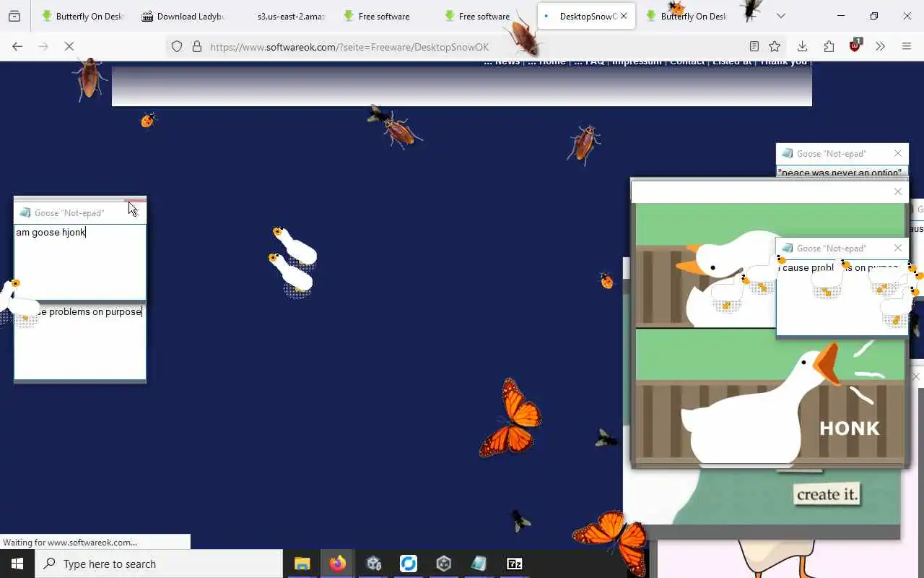Click 'Goose Not-epad' title of hjonk window
This screenshot has height=578, width=924.
(x=69, y=212)
